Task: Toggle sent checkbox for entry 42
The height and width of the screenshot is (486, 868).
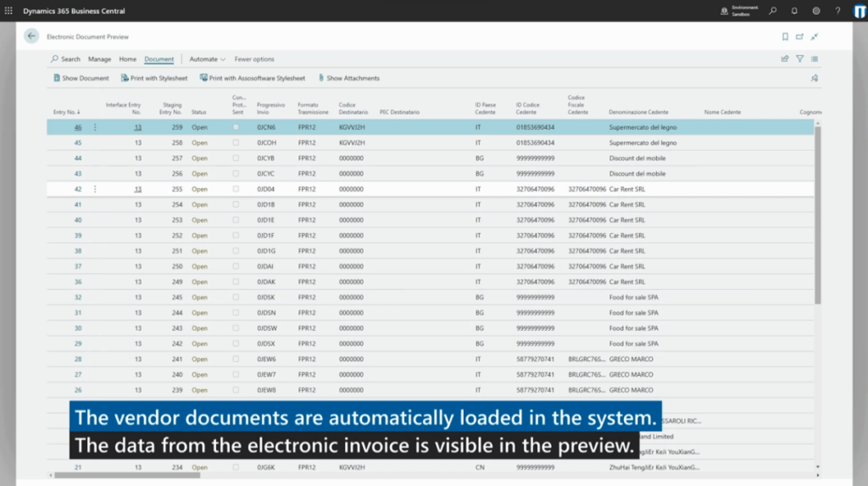Action: pyautogui.click(x=236, y=189)
